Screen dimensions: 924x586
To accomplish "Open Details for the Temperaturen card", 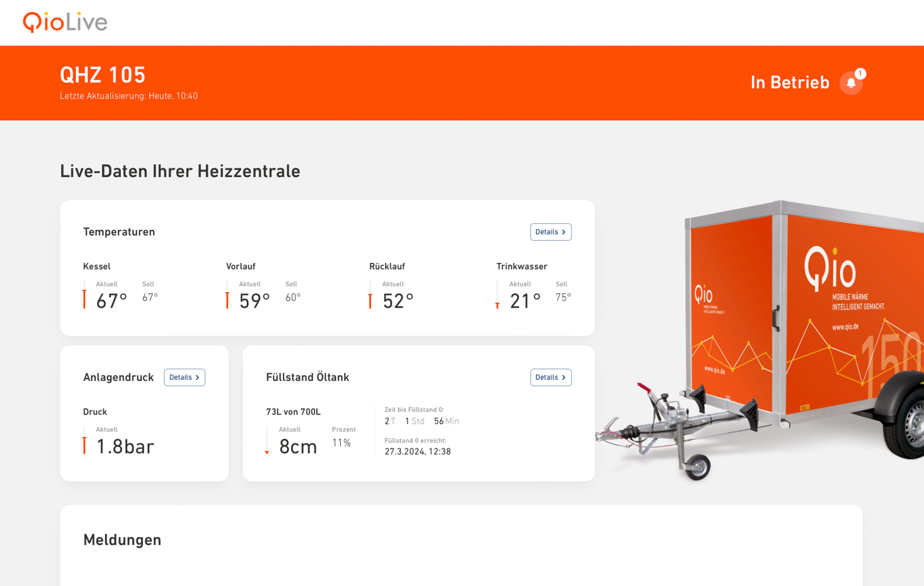I will (550, 232).
